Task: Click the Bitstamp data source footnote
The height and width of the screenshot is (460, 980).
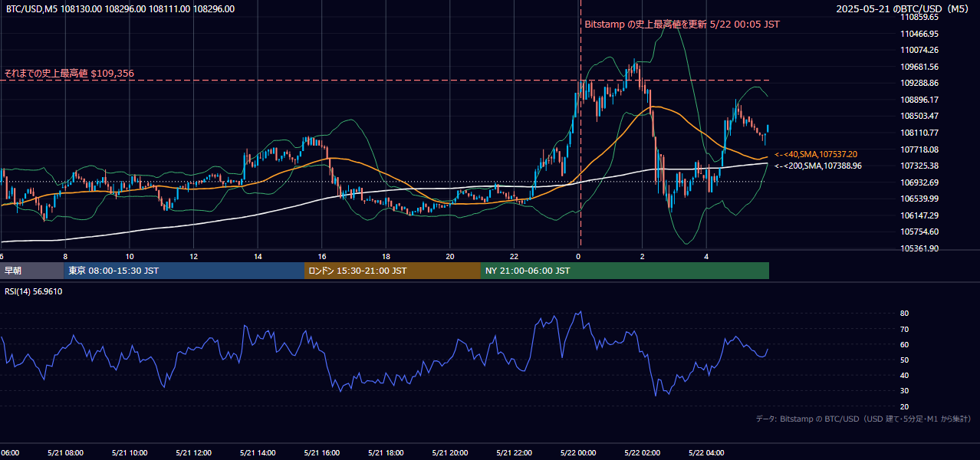Action: tap(863, 419)
